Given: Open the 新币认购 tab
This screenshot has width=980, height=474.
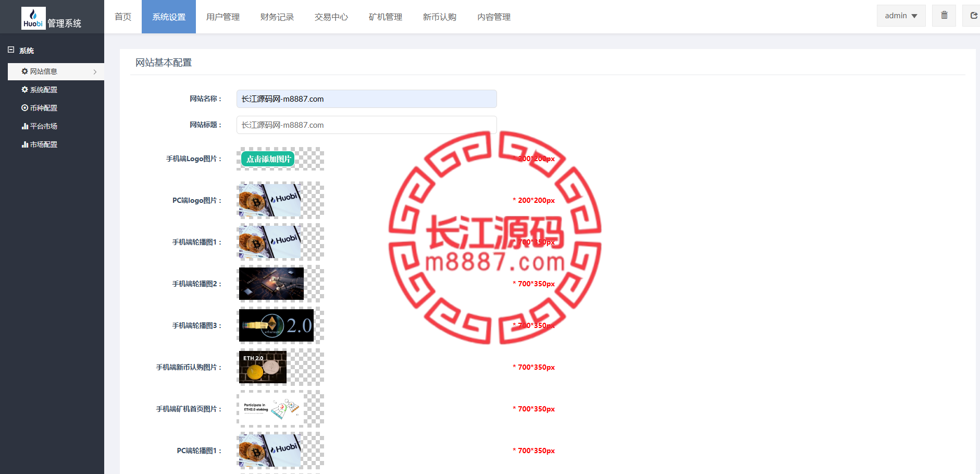Looking at the screenshot, I should pyautogui.click(x=440, y=17).
